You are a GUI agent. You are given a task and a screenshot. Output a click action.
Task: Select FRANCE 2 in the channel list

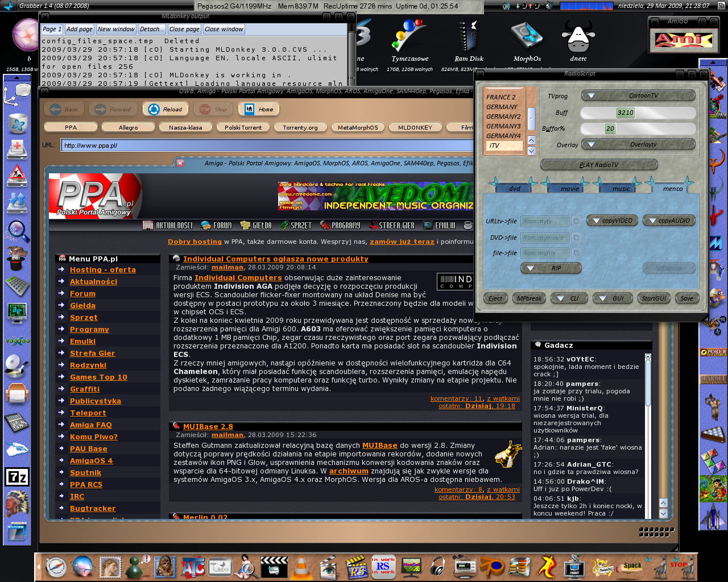501,97
